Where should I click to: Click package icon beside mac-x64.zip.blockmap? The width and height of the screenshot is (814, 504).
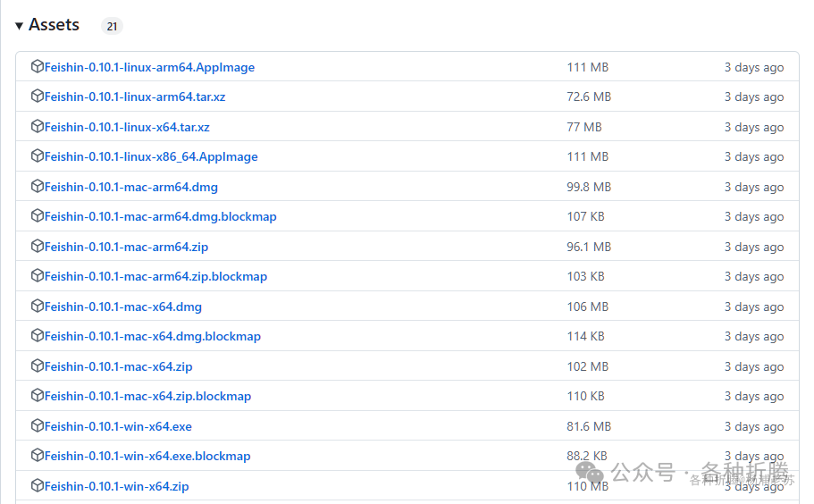point(38,395)
